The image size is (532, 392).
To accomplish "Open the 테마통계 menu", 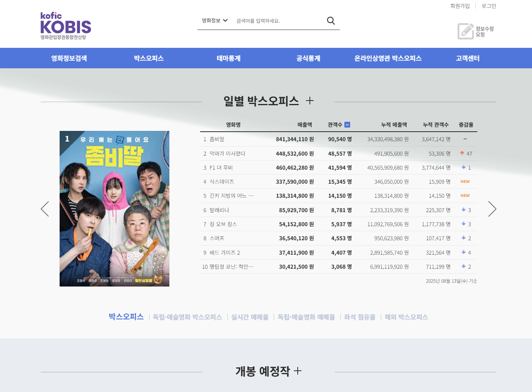I will click(228, 58).
